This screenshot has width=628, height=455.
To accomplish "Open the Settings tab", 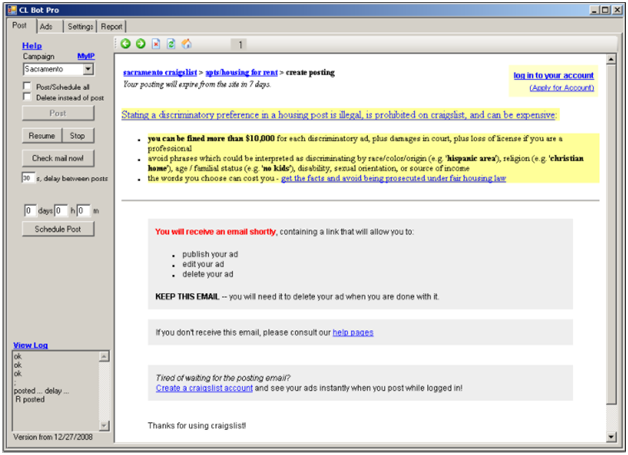I will tap(80, 26).
